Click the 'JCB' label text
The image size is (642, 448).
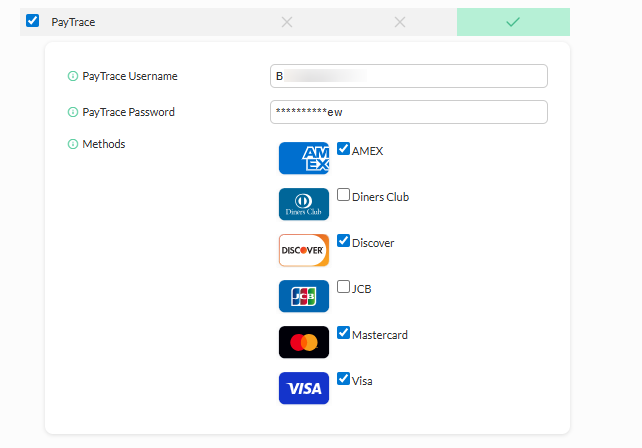pyautogui.click(x=362, y=289)
